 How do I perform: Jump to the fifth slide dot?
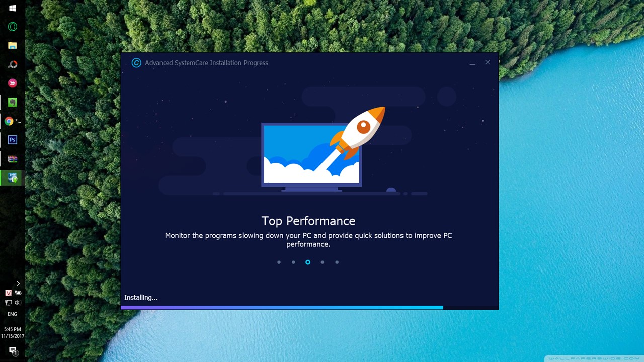coord(337,262)
